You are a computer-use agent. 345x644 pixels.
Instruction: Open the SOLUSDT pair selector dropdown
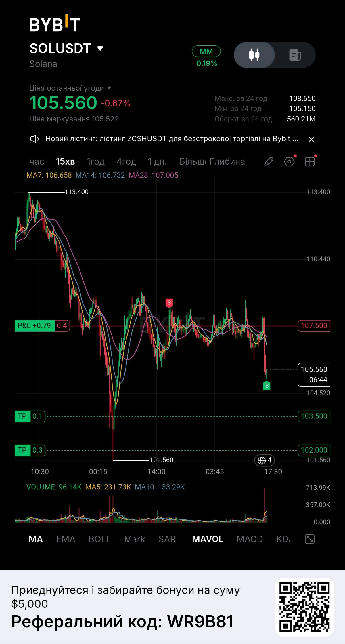coord(66,48)
